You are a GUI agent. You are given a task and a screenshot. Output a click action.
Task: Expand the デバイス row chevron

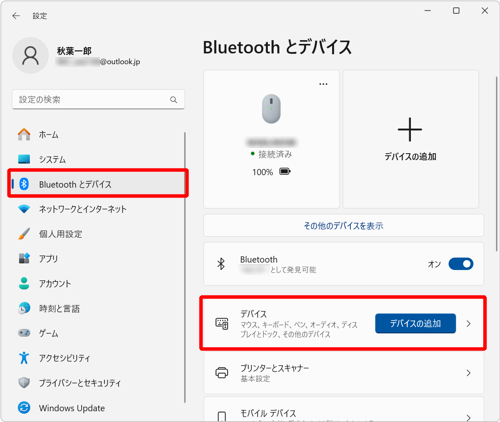(x=469, y=323)
